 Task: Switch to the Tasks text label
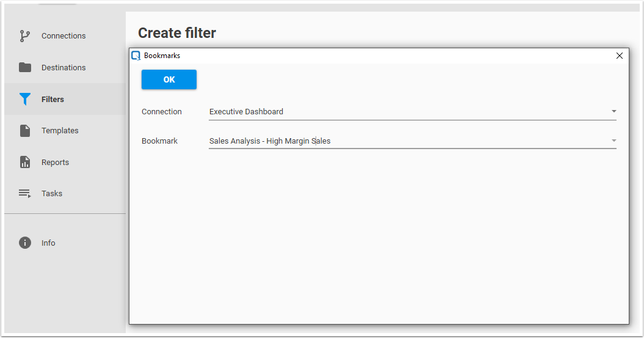[52, 194]
